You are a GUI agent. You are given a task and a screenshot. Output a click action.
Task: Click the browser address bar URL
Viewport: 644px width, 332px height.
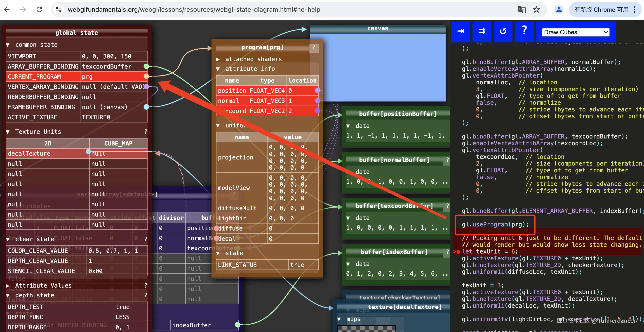pos(194,9)
